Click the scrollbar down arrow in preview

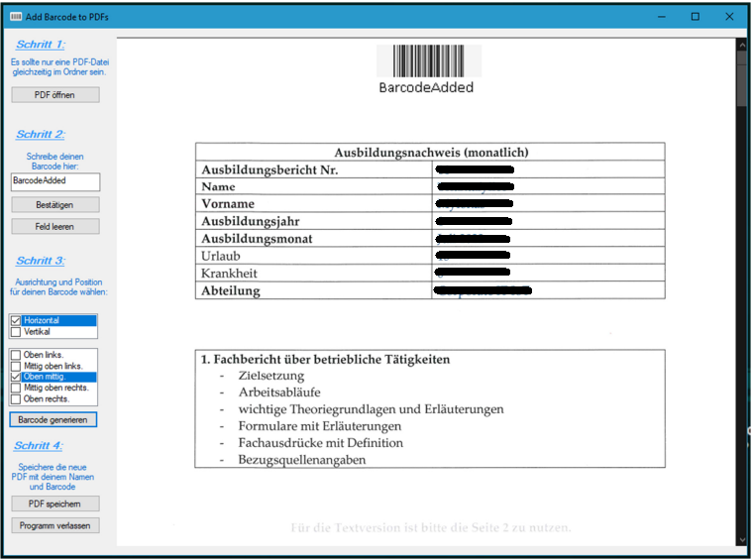(x=742, y=540)
